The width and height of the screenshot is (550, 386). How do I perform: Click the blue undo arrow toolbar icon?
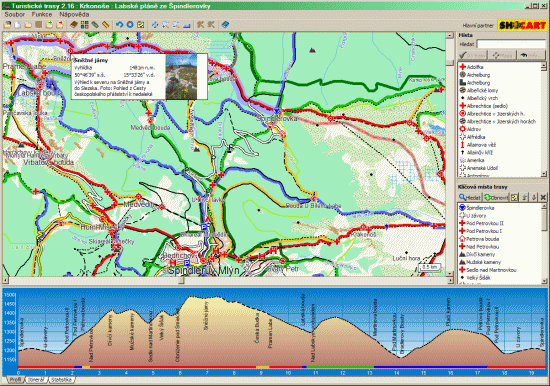pos(119,25)
